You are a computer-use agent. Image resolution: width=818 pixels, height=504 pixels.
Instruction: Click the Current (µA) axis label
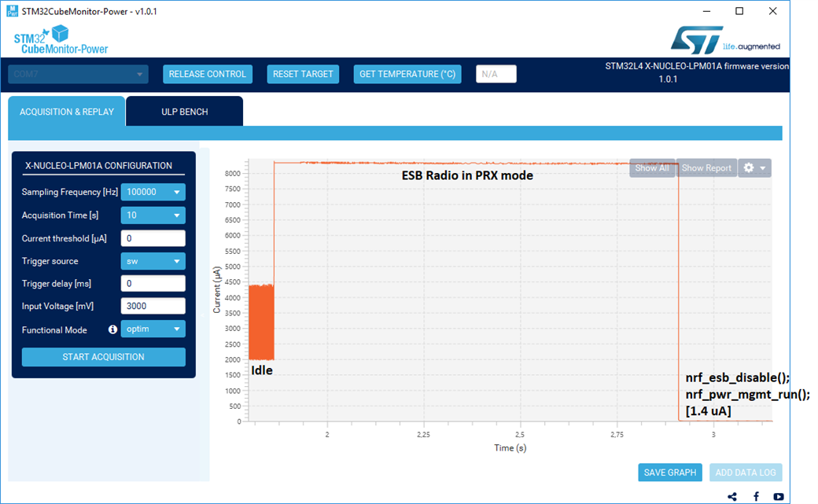[x=217, y=289]
